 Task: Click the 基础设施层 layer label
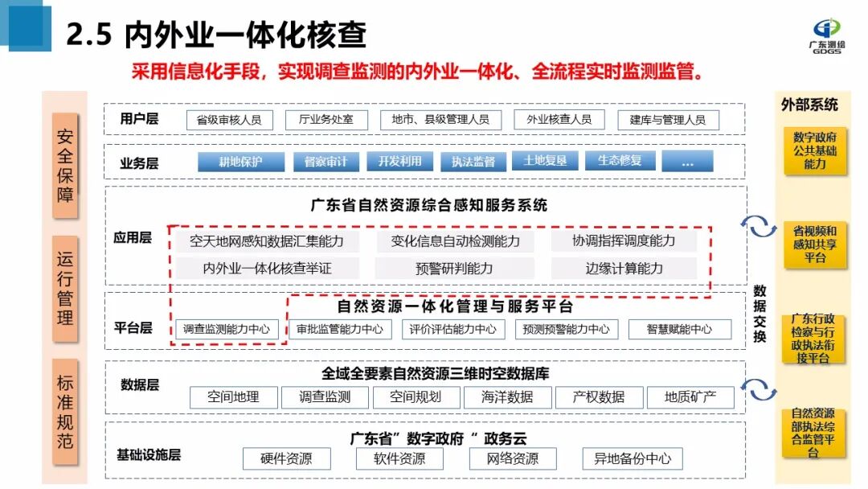click(x=149, y=455)
